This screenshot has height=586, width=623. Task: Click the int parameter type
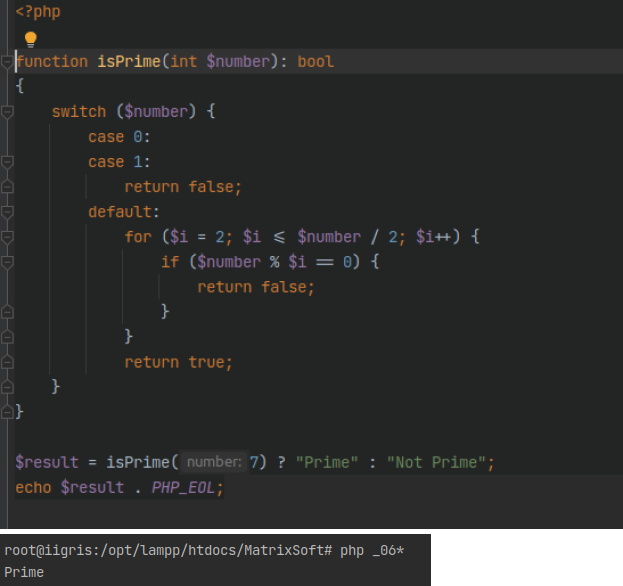tap(184, 62)
